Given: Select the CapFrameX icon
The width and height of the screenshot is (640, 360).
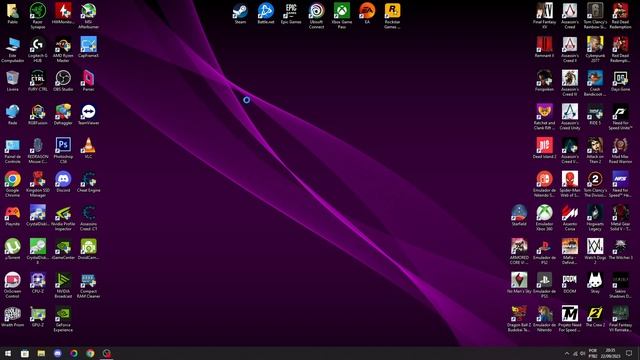Looking at the screenshot, I should 89,47.
